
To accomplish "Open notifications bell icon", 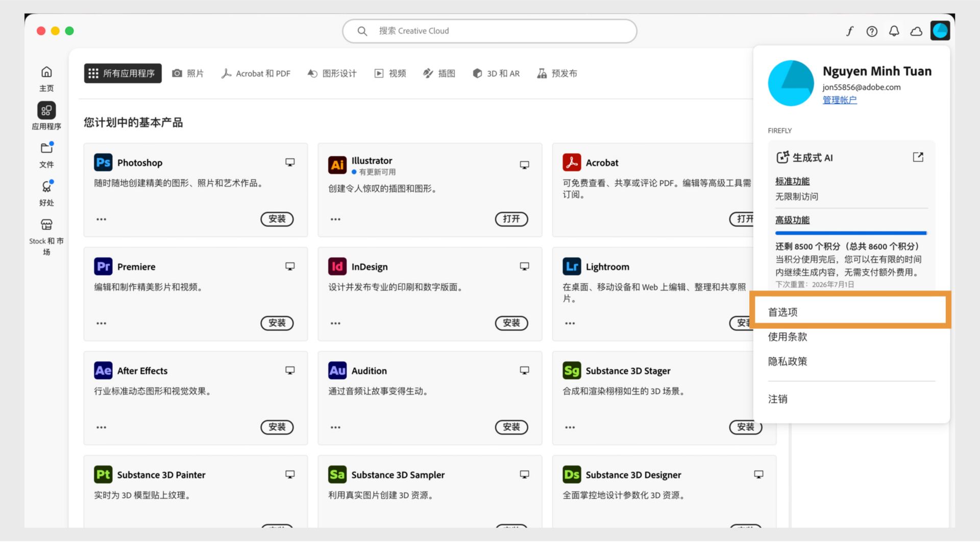I will point(894,31).
